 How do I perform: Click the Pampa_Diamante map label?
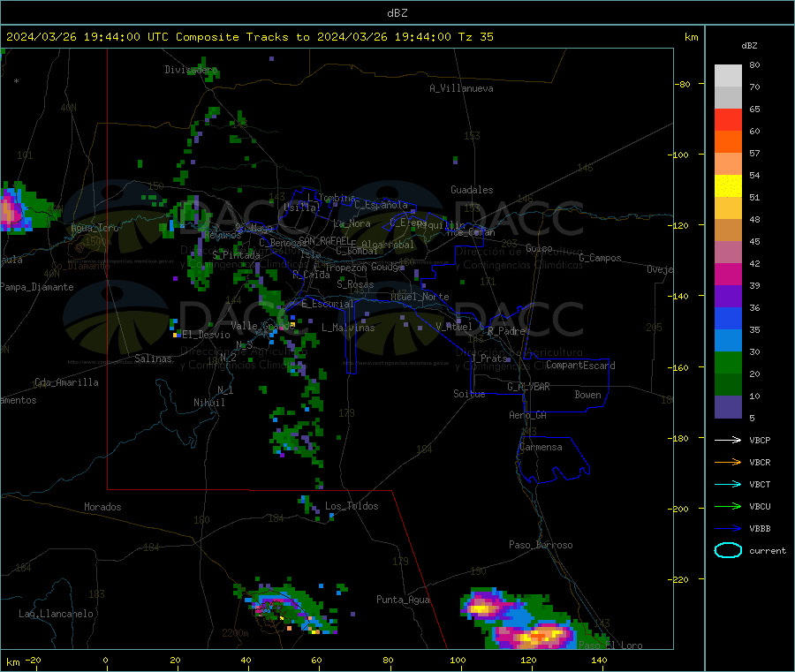(36, 287)
